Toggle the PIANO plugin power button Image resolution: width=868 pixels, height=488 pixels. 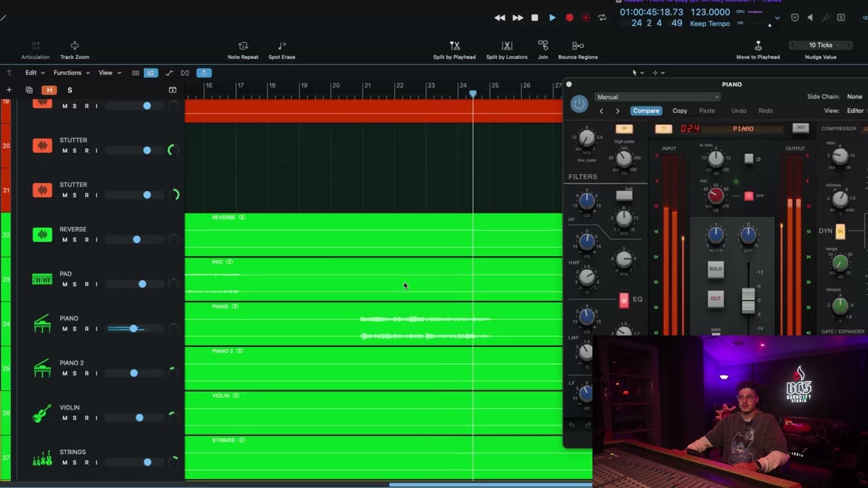click(x=579, y=104)
